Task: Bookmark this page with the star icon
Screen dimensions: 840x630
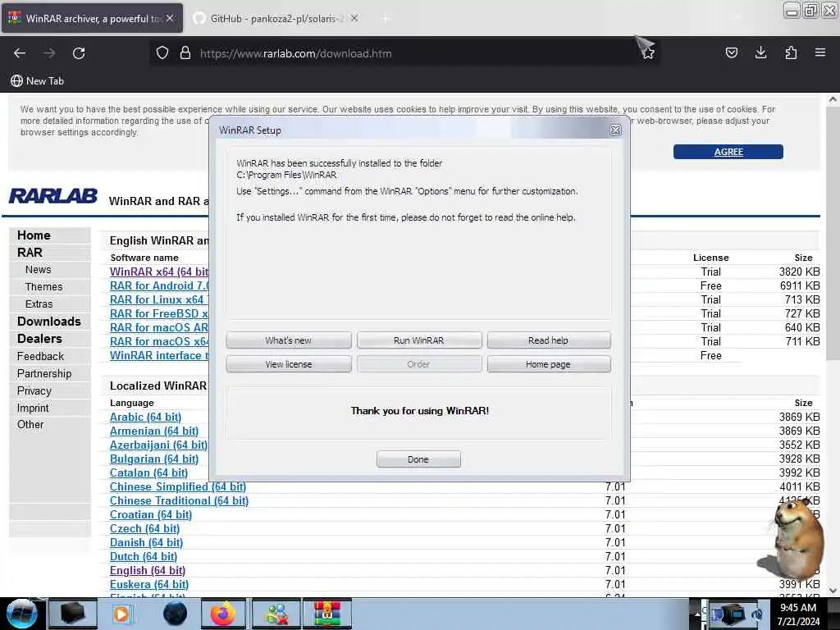Action: tap(648, 53)
